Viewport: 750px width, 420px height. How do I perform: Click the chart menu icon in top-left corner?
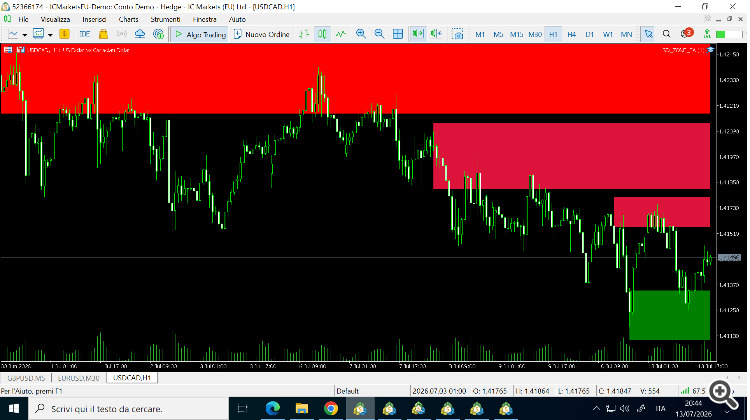(8, 50)
